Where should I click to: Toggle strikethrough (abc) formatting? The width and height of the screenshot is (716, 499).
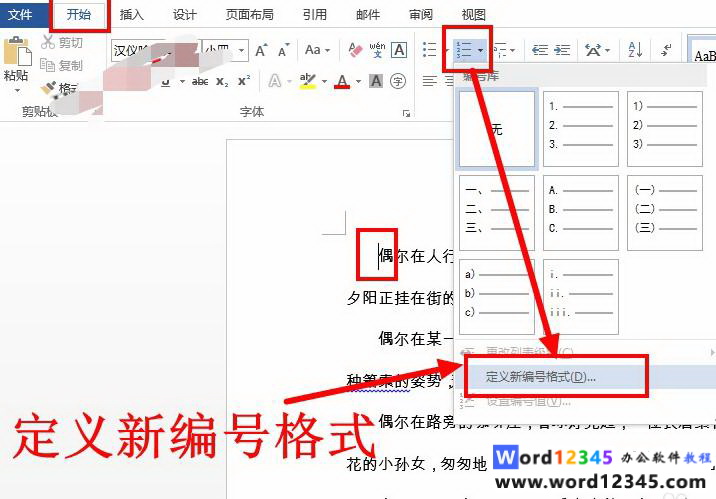point(200,81)
